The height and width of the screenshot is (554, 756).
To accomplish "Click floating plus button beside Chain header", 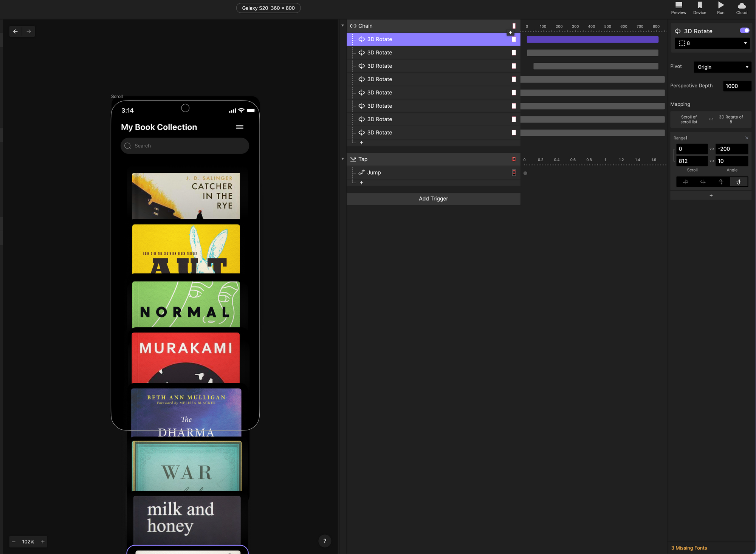I will [510, 32].
